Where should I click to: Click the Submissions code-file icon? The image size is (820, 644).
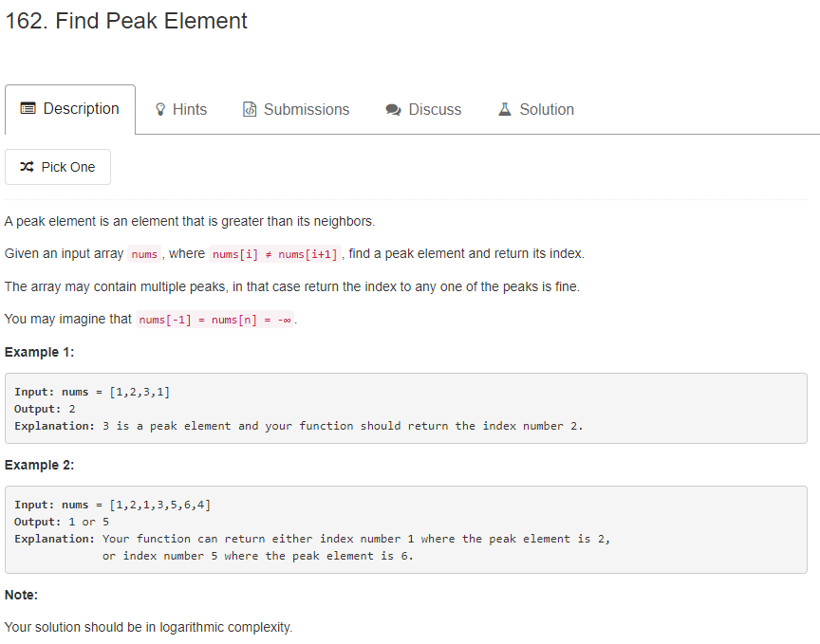251,110
